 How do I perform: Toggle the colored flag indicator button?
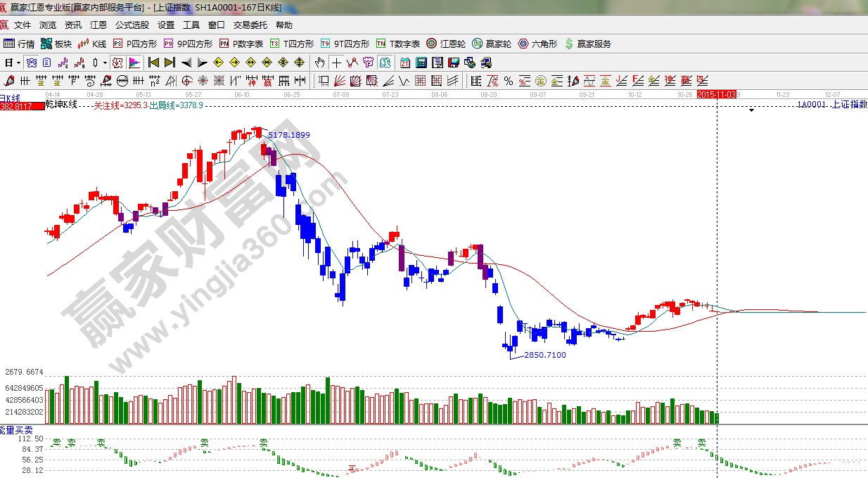pos(134,63)
